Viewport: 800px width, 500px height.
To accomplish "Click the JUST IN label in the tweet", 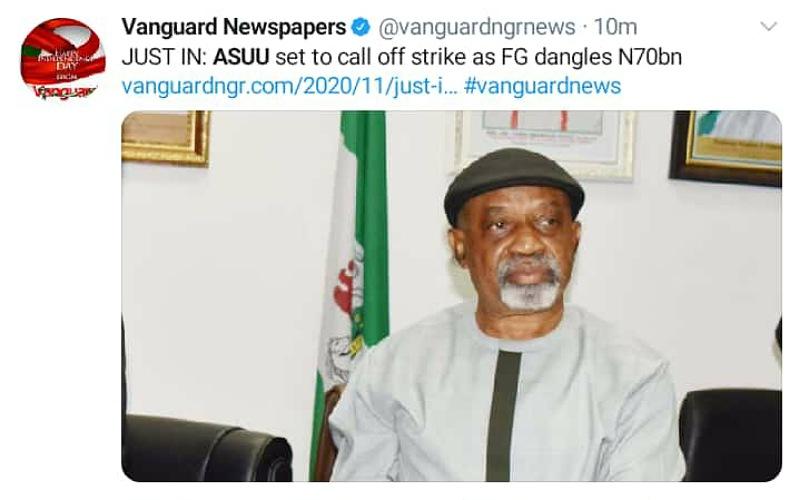I will [x=164, y=57].
